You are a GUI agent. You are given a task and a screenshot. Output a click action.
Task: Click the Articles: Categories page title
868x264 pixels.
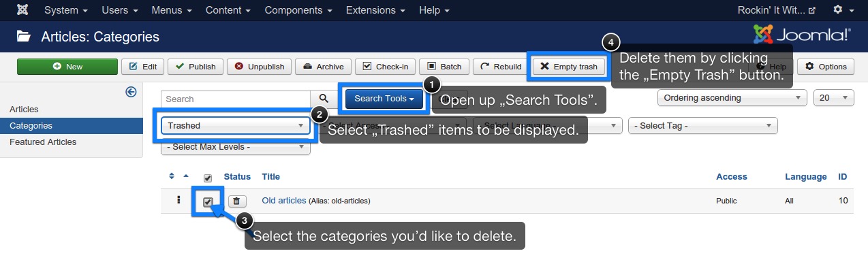[100, 37]
